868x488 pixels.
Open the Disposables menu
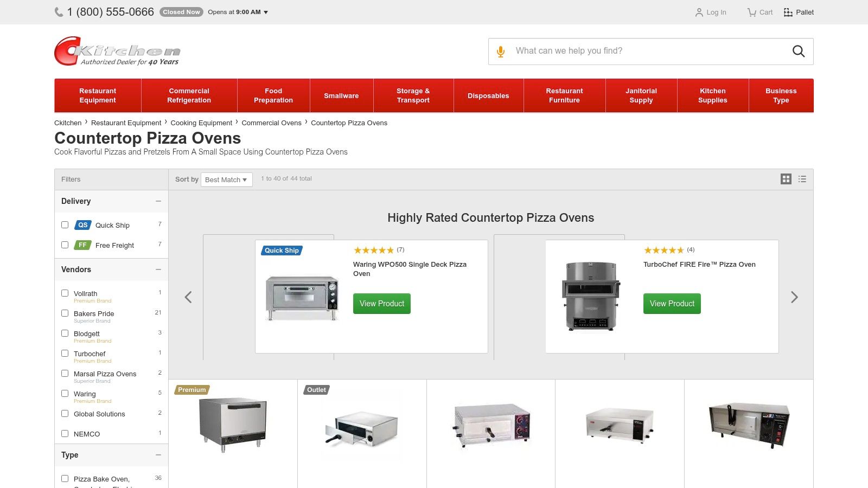(x=488, y=95)
